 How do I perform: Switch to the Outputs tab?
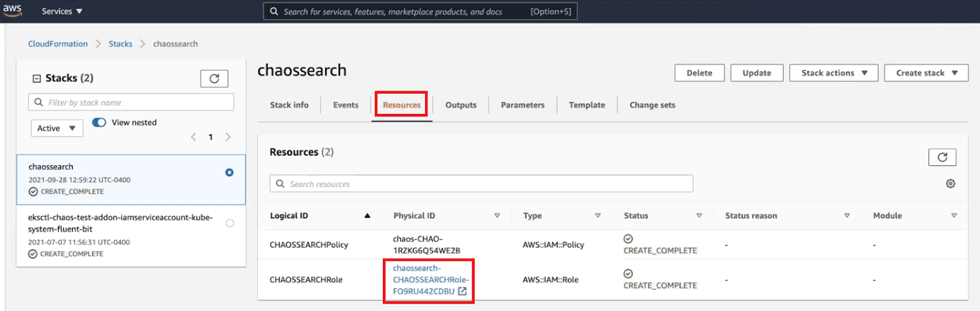pyautogui.click(x=461, y=105)
